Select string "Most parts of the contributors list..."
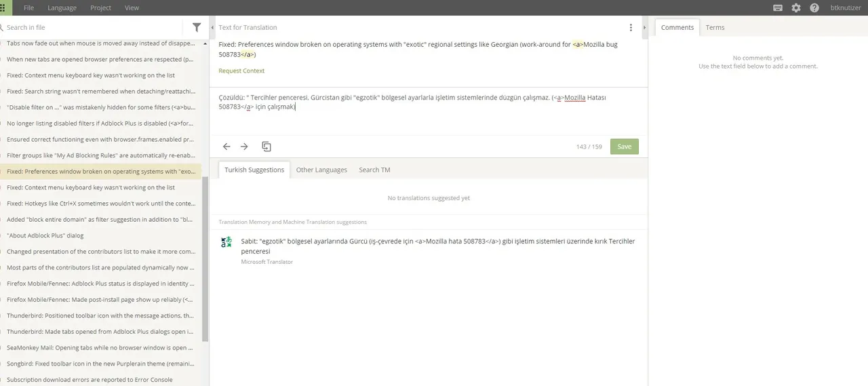The image size is (868, 386). tap(101, 268)
